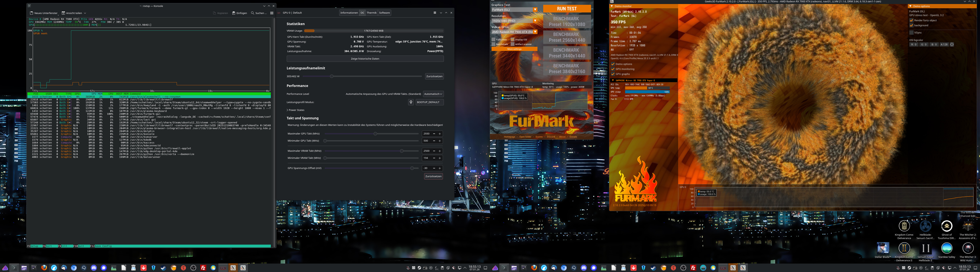Click the RUN TEST button

click(567, 8)
